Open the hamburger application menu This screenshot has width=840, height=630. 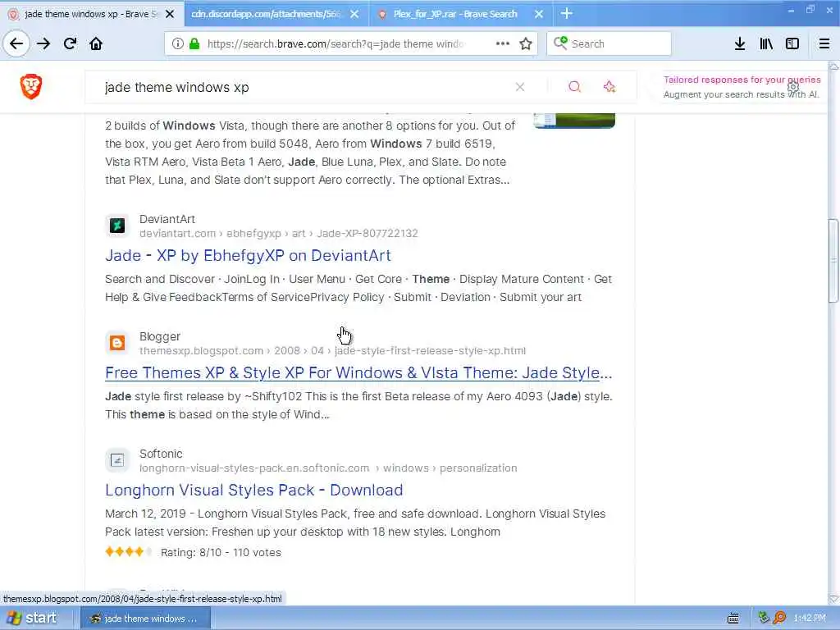[x=824, y=43]
